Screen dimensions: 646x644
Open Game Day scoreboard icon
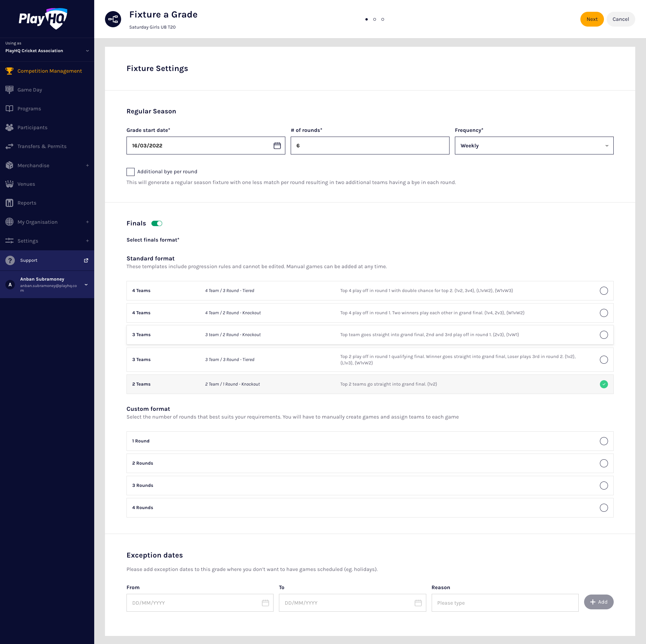click(x=9, y=90)
